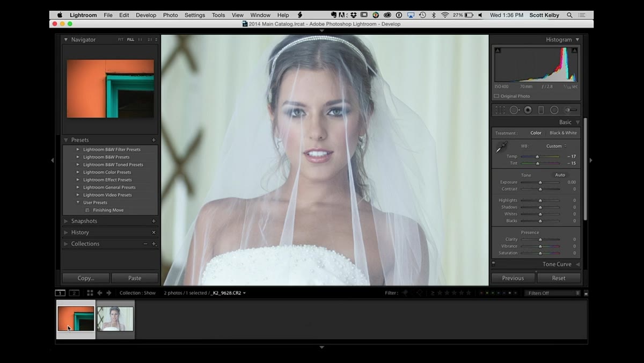Expand Lightroom B&W Filter Presets folder
Viewport: 644px width, 363px height.
[78, 149]
